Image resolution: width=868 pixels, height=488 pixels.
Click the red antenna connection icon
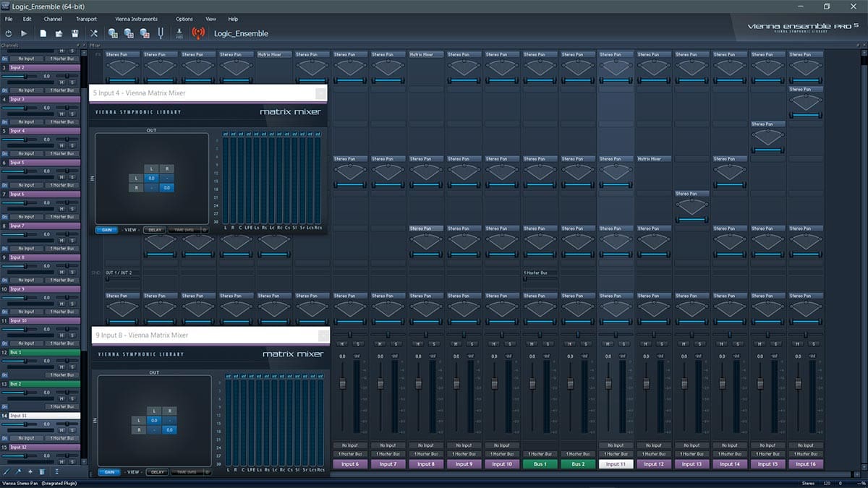[197, 33]
